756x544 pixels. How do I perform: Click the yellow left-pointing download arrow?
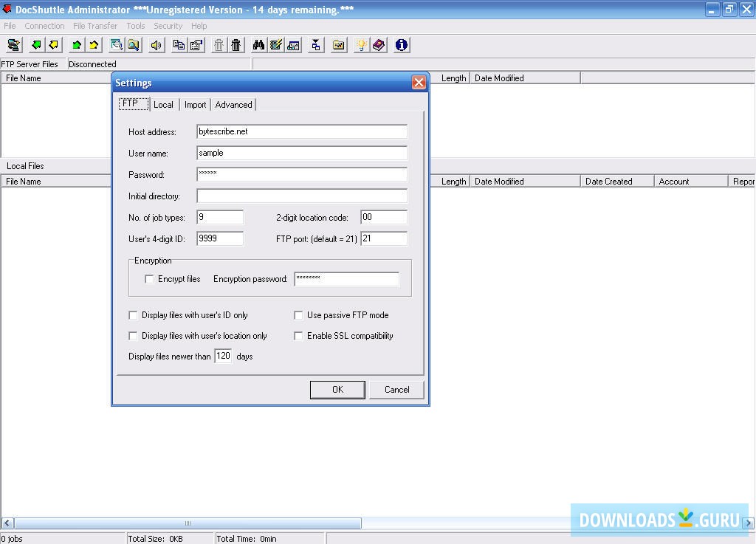(x=54, y=45)
